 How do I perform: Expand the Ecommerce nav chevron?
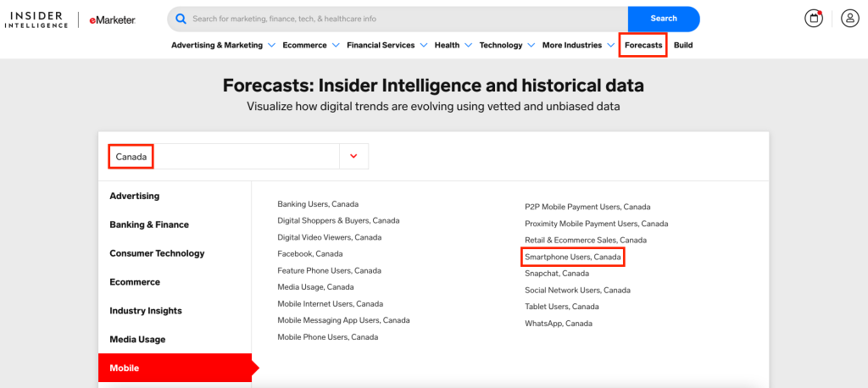(336, 46)
